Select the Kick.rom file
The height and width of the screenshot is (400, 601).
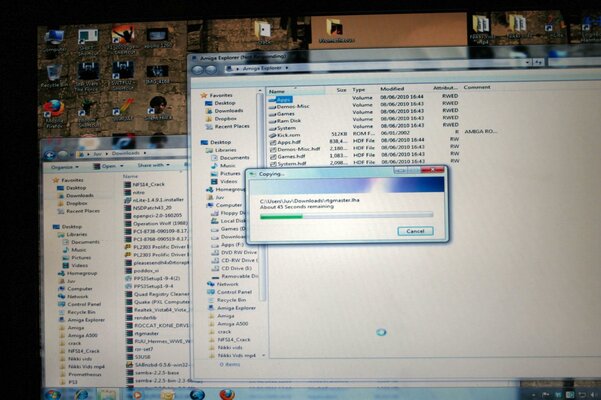[288, 133]
